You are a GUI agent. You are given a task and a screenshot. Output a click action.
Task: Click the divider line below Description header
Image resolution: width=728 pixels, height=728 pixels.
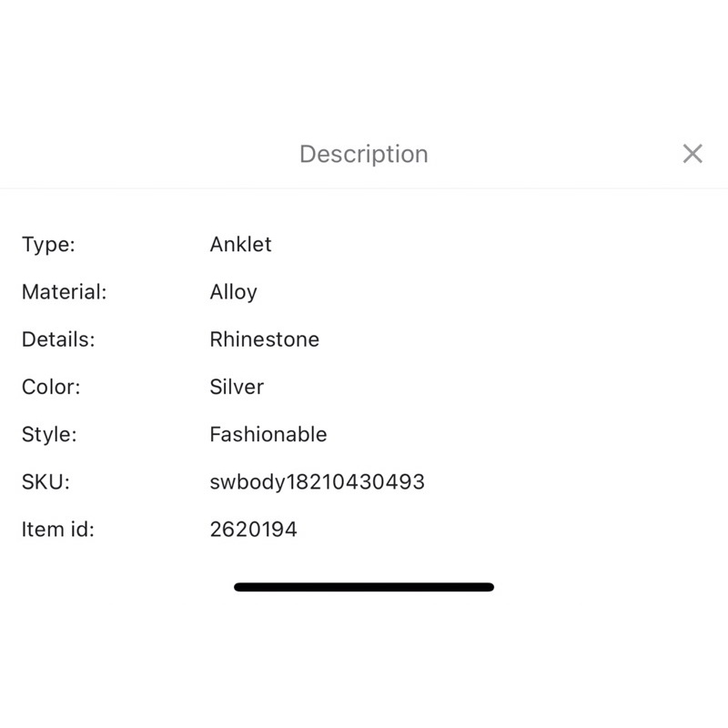[x=364, y=188]
